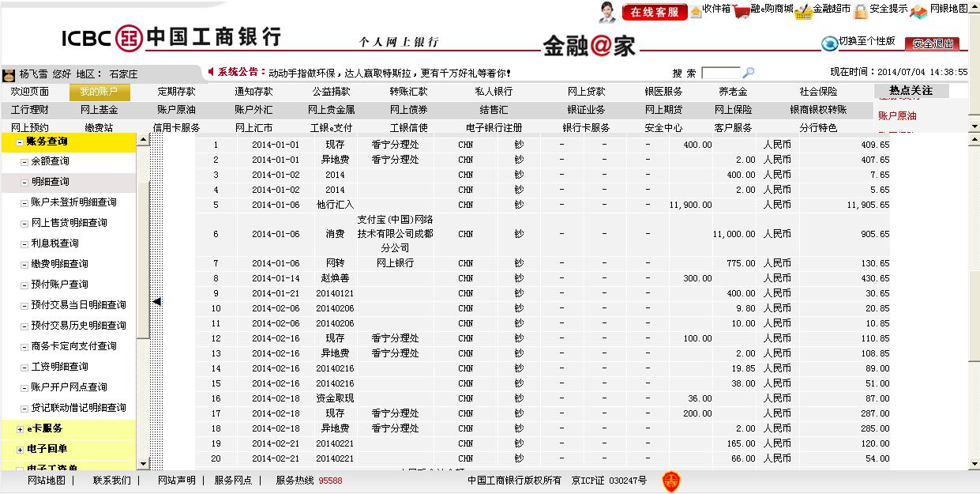The image size is (980, 494).
Task: Select 明细查询 in the sidebar
Action: (50, 182)
